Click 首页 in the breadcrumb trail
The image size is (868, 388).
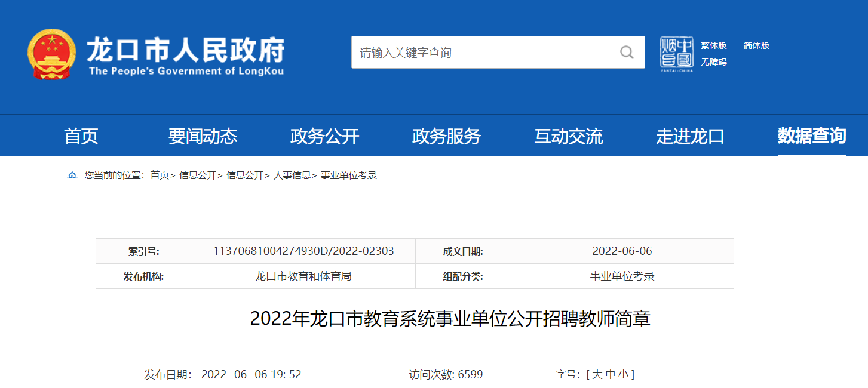click(159, 175)
